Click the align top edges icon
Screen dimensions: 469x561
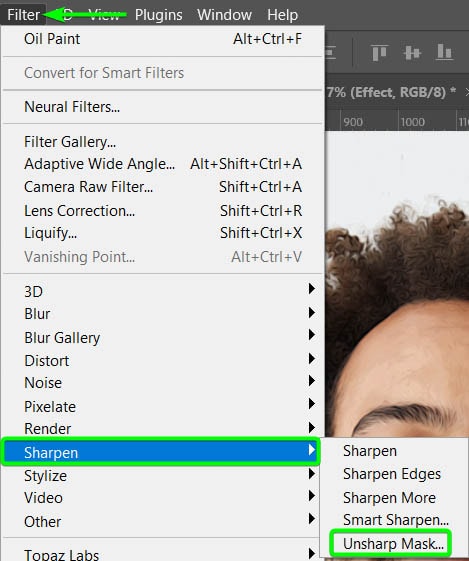tap(379, 53)
